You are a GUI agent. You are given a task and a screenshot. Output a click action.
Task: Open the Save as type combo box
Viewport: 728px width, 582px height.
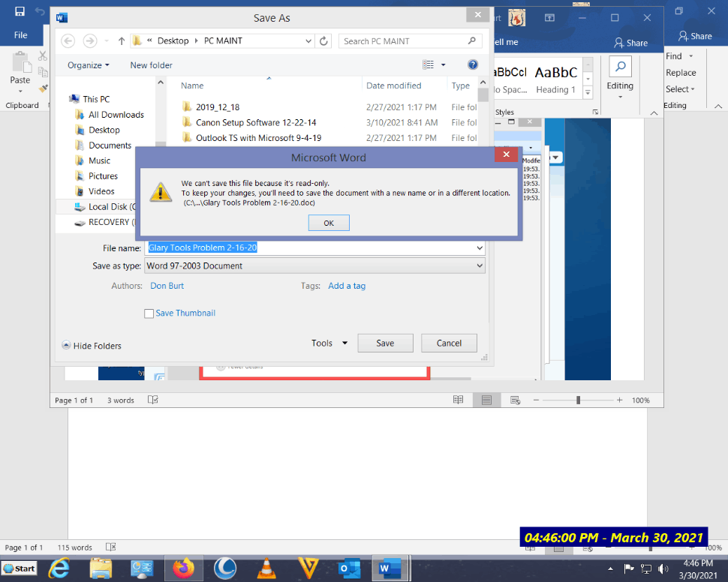point(314,266)
